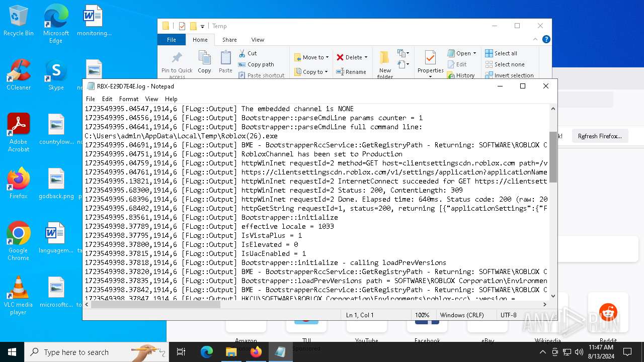Click Select none in Explorer ribbon
This screenshot has height=362, width=644.
click(505, 64)
